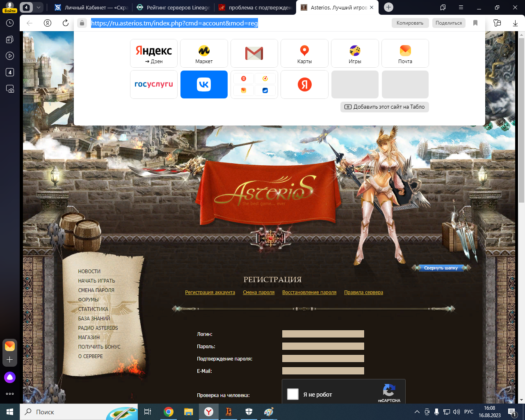Click the sidebar box showing 4
This screenshot has width=525, height=420.
pos(10,72)
